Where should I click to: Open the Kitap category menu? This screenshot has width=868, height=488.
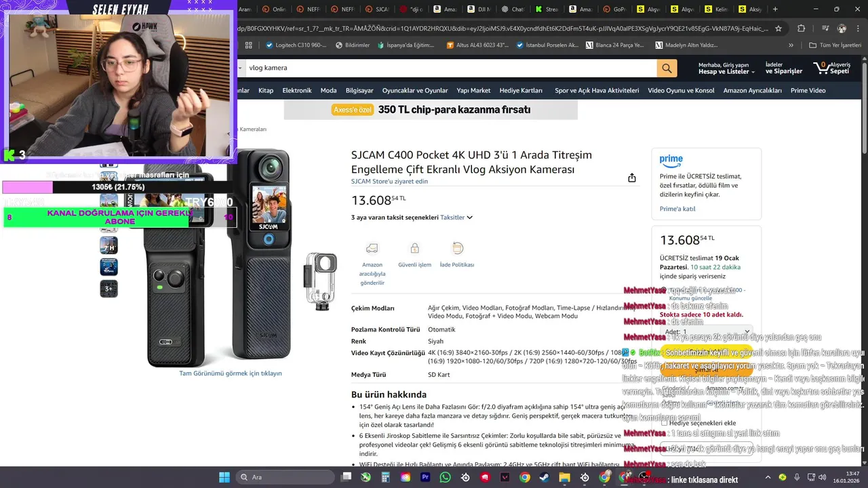266,91
